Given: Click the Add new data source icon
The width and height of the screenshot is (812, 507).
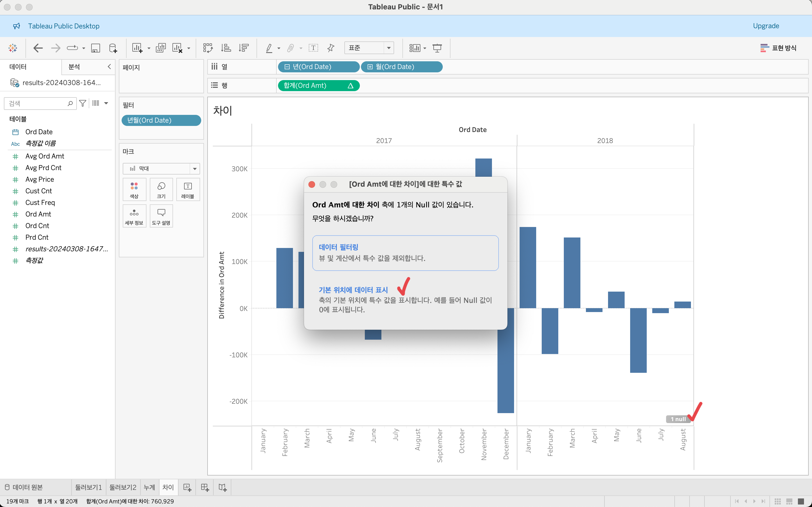Looking at the screenshot, I should [113, 48].
